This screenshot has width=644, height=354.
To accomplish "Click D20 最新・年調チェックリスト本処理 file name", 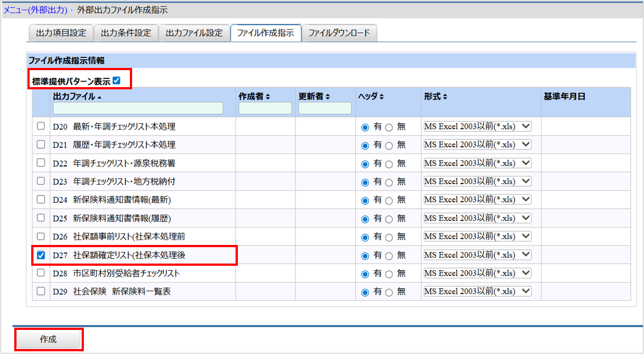I will tap(114, 127).
